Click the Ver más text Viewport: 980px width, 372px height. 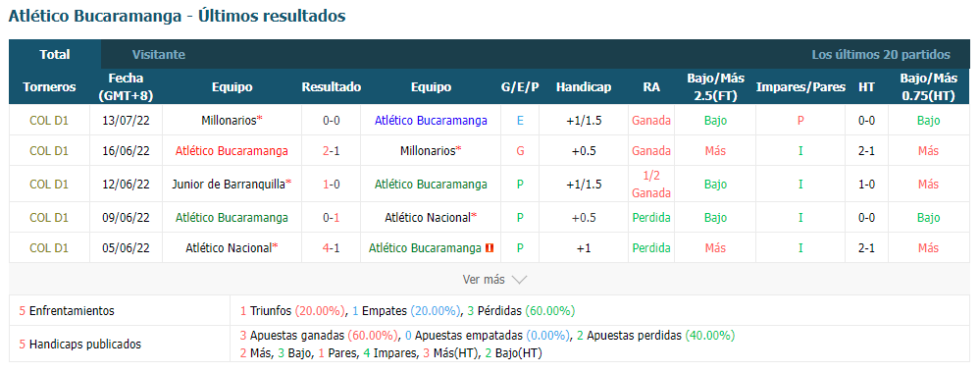tap(484, 280)
